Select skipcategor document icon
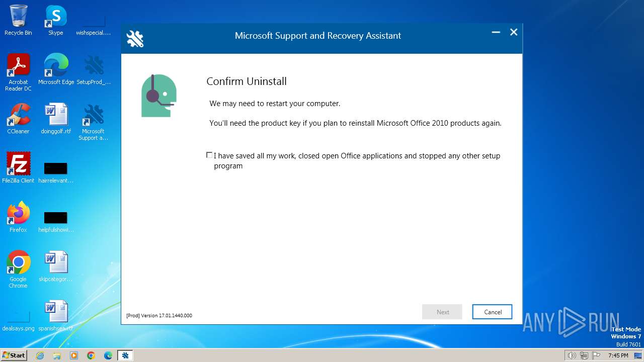This screenshot has width=644, height=362. coord(56,266)
